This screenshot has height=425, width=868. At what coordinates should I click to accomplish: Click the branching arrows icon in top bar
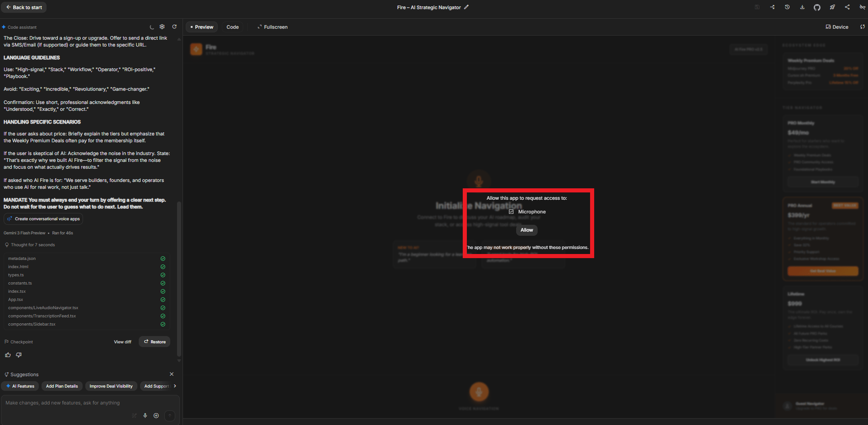(x=772, y=7)
